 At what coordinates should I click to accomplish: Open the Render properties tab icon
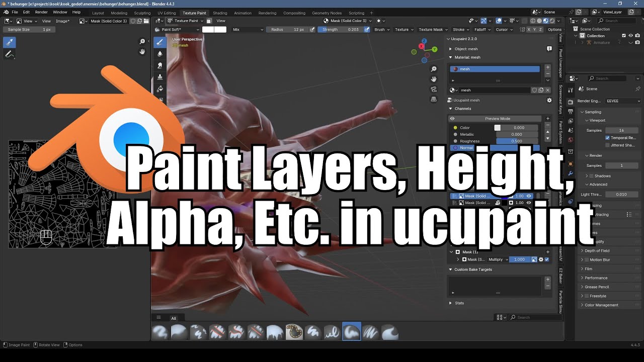point(571,102)
